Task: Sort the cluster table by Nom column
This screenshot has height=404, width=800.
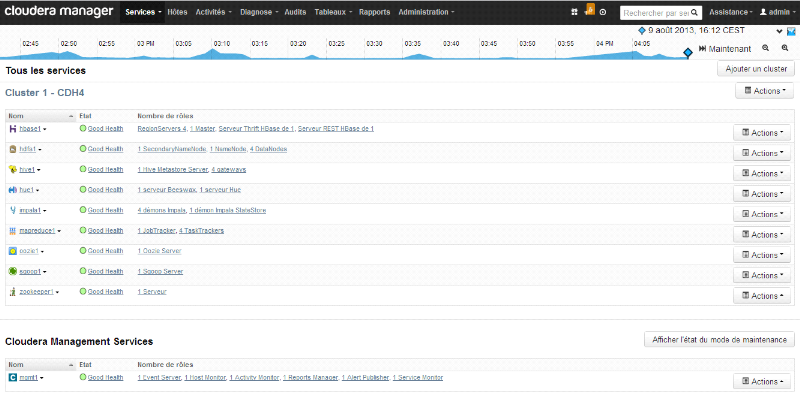Action: point(41,116)
